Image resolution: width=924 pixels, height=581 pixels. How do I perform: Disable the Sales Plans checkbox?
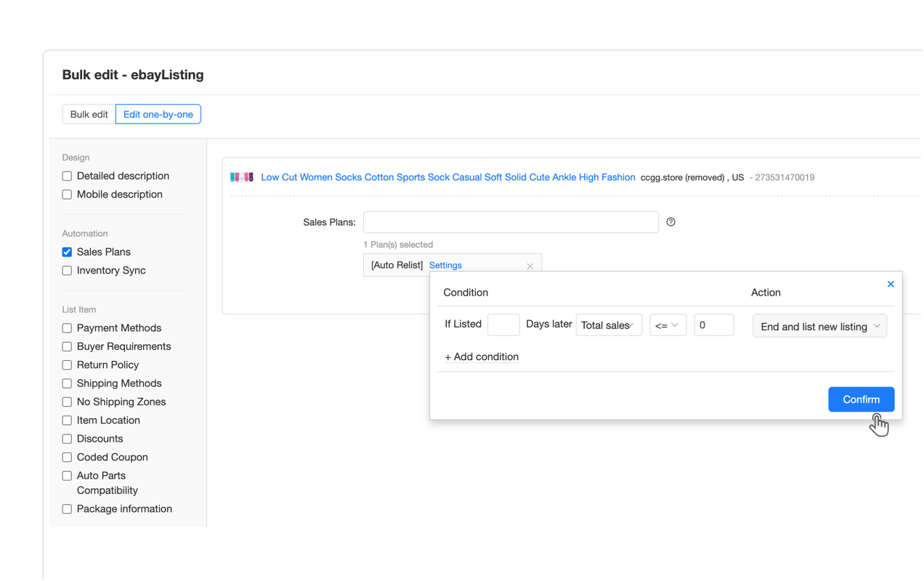pos(67,251)
